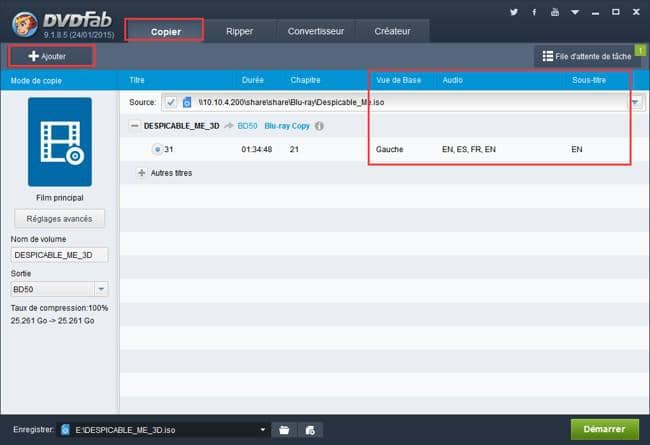Image resolution: width=650 pixels, height=445 pixels.
Task: Click the EN subtitle value
Action: (x=577, y=149)
